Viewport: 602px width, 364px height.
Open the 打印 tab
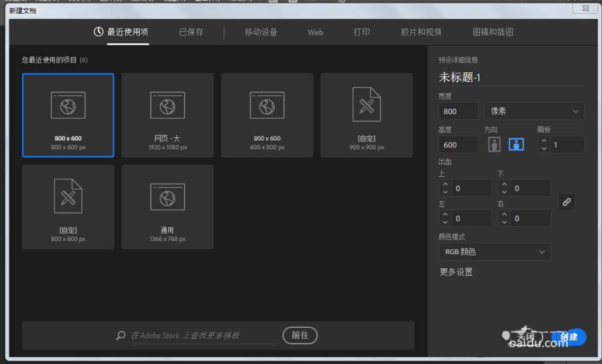coord(362,32)
